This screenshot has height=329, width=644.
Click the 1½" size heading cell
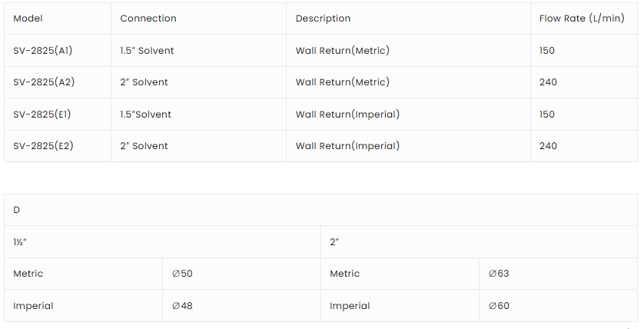click(20, 242)
